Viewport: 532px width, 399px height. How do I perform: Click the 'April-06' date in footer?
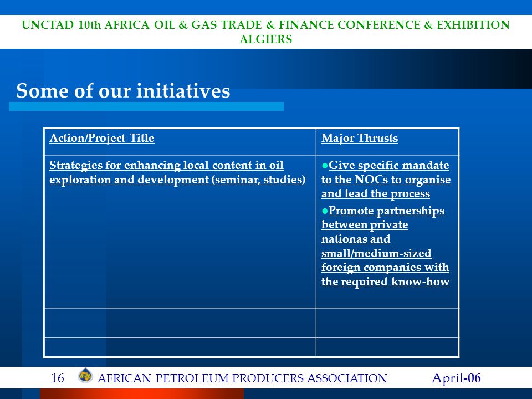(x=456, y=377)
